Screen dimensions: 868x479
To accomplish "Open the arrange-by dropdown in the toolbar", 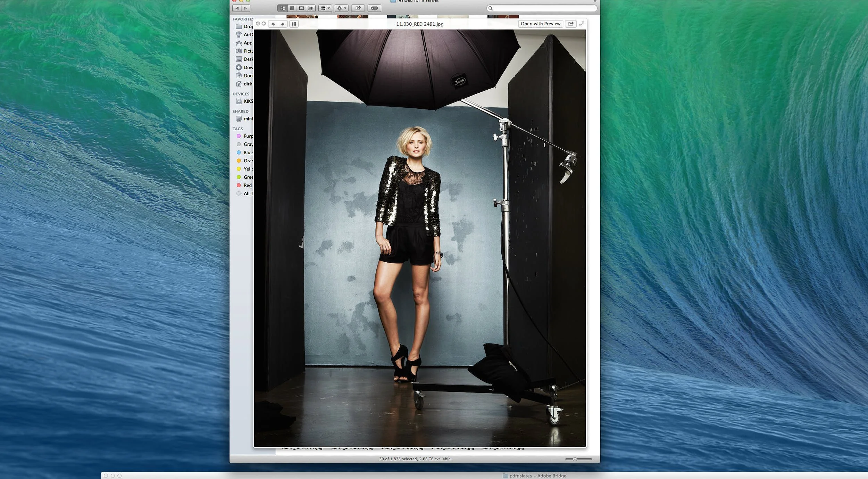I will [325, 8].
